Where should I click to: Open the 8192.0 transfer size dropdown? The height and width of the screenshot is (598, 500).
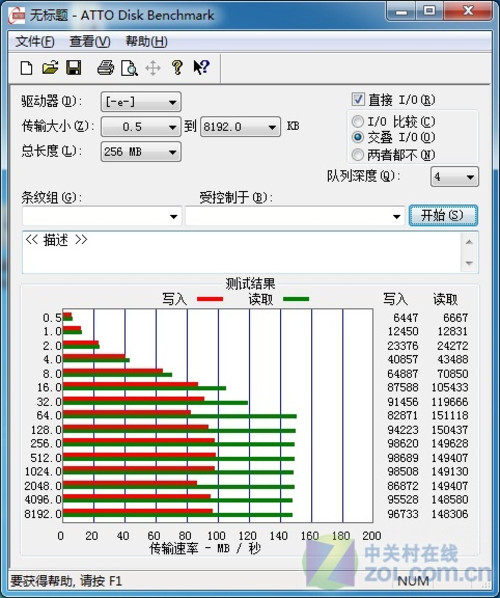pos(241,127)
